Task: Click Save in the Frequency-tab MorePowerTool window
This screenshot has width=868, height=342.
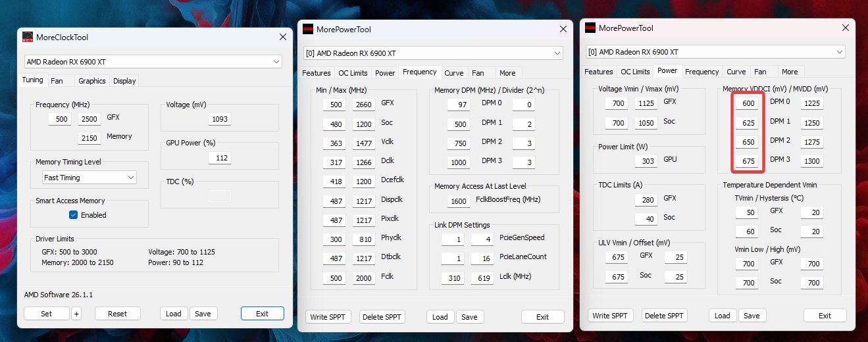Action: click(469, 317)
